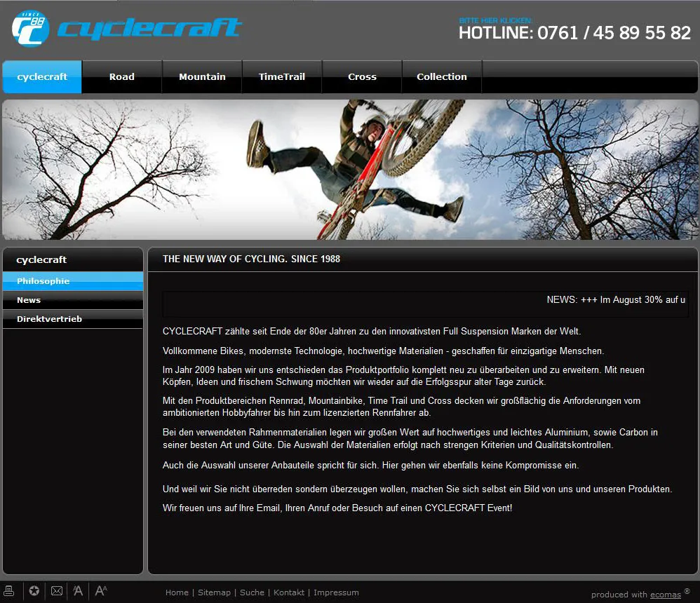The width and height of the screenshot is (700, 603).
Task: Click the decrease font size icon
Action: click(78, 591)
